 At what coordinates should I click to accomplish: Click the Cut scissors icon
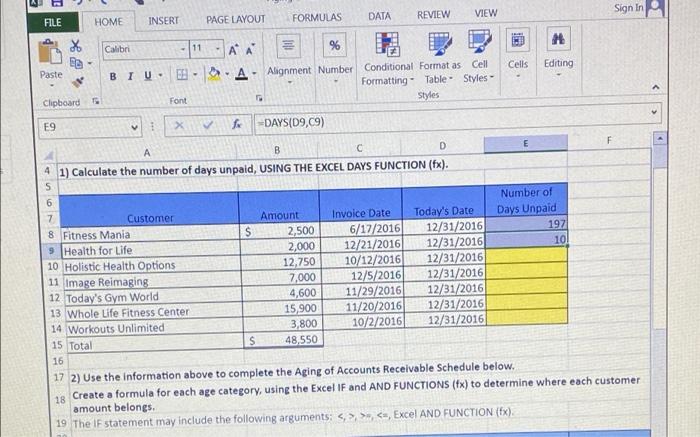(75, 46)
